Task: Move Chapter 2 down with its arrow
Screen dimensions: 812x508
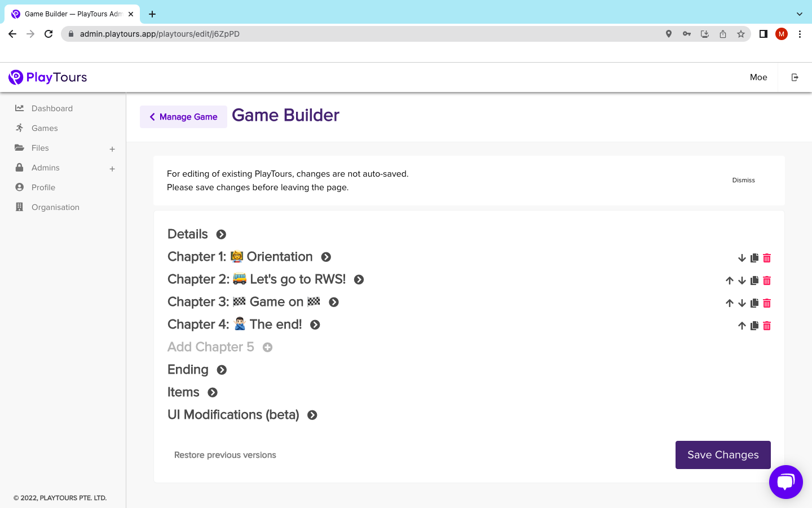Action: (x=742, y=281)
